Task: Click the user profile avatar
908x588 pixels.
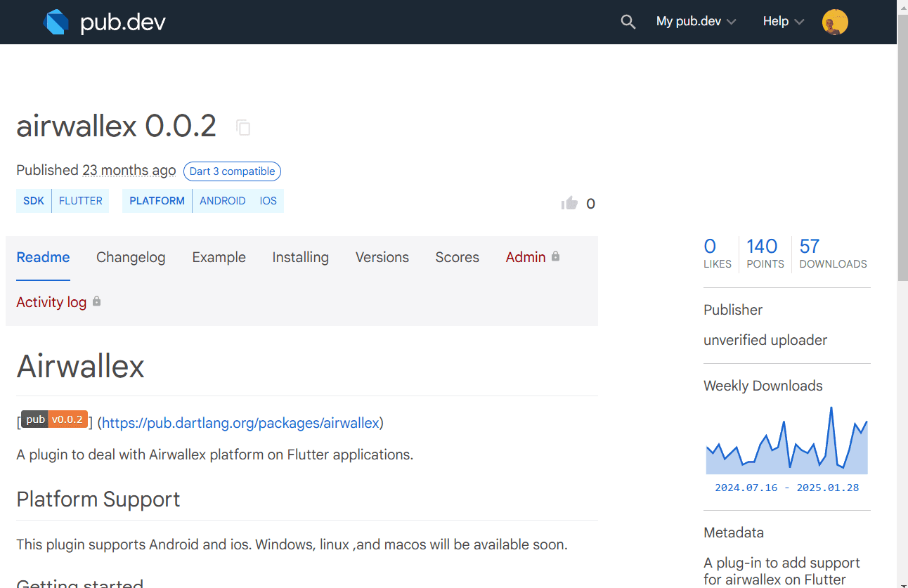Action: (835, 22)
